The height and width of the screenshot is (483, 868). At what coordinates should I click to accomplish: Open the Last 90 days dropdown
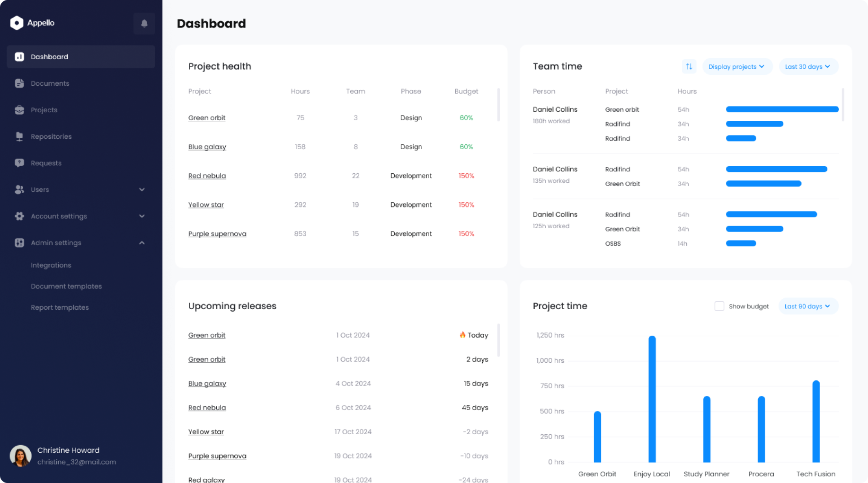pyautogui.click(x=807, y=306)
